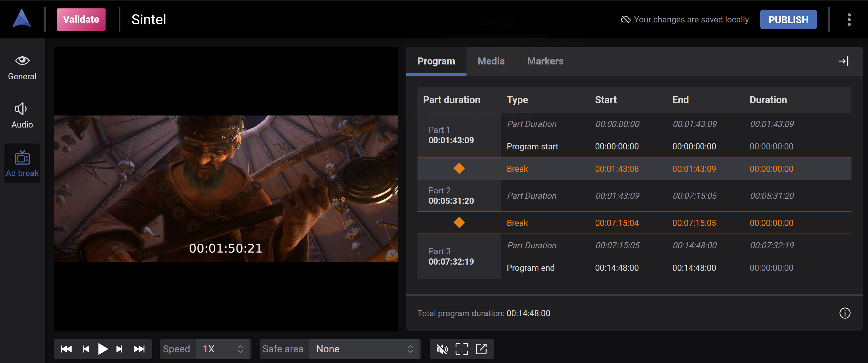Step forward one frame
Viewport: 868px width, 363px height.
click(119, 349)
